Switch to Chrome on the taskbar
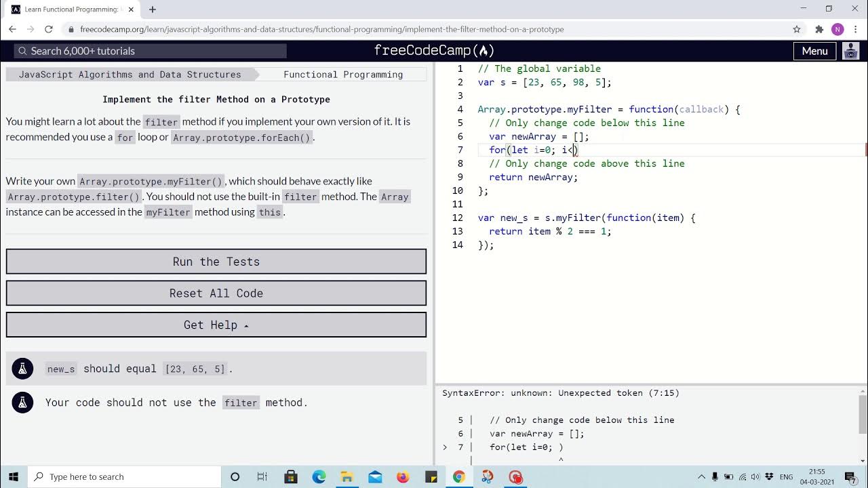This screenshot has height=488, width=868. [459, 476]
